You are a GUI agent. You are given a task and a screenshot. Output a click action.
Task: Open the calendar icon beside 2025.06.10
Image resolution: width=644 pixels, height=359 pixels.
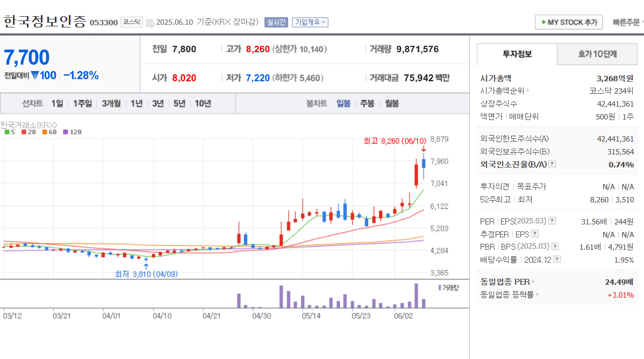[x=150, y=23]
